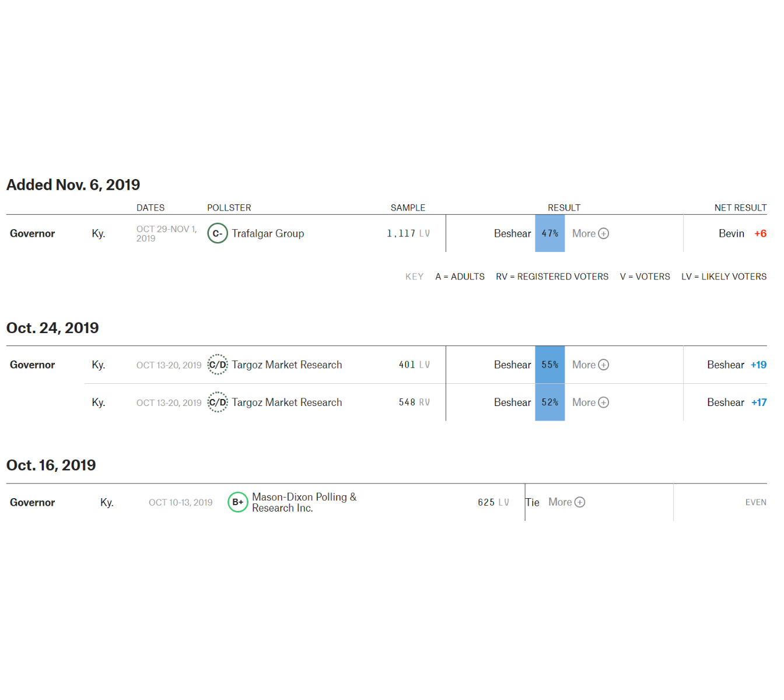Click the C/D grade badge in the 401 LV row
Viewport: 784px width, 700px height.
point(218,365)
